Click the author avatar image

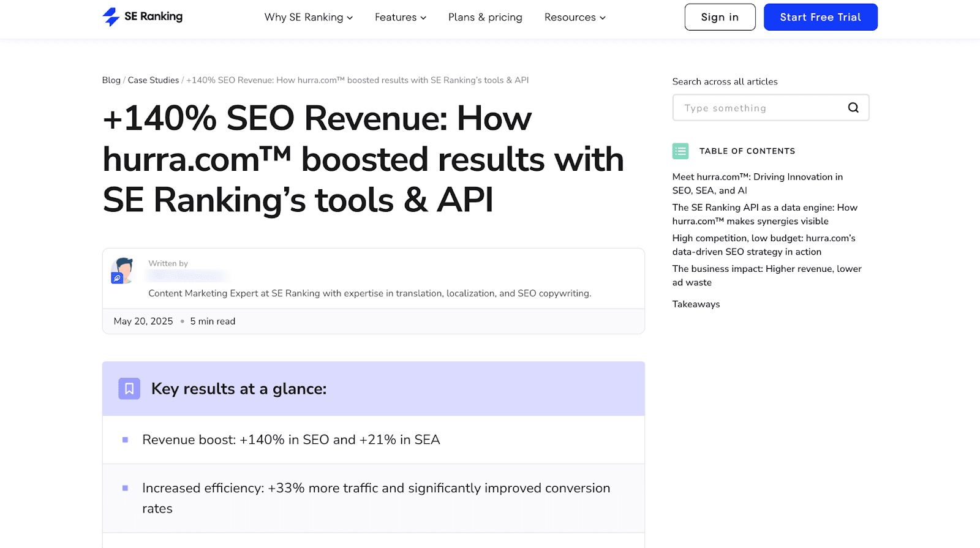coord(123,271)
